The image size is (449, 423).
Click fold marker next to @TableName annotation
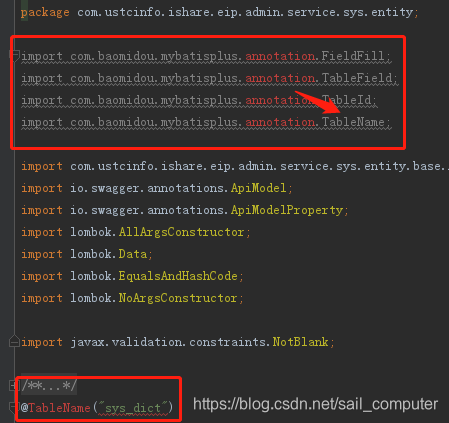pos(13,407)
